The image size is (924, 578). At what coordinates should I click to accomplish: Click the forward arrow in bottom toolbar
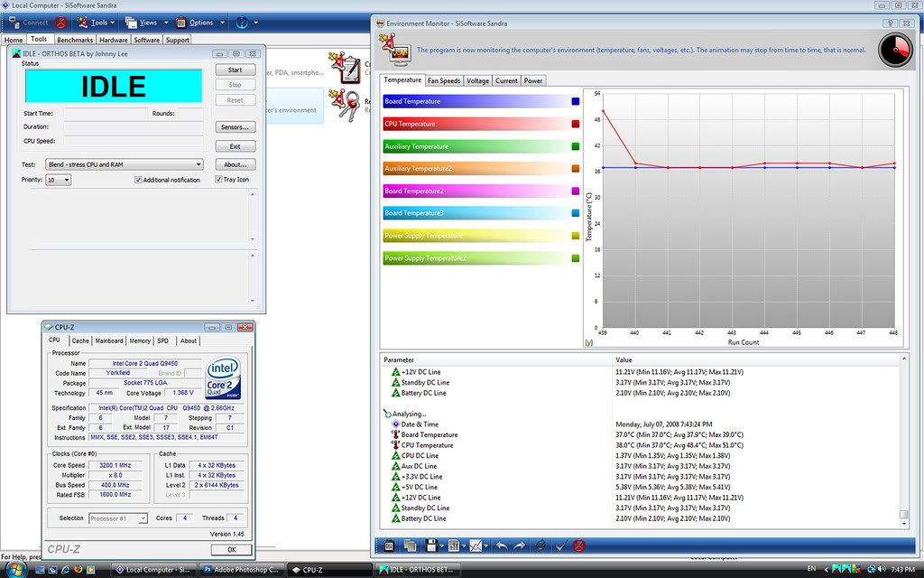(x=519, y=545)
